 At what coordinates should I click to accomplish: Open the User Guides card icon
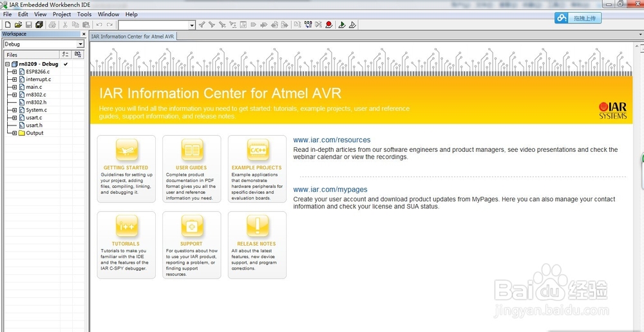coord(192,150)
